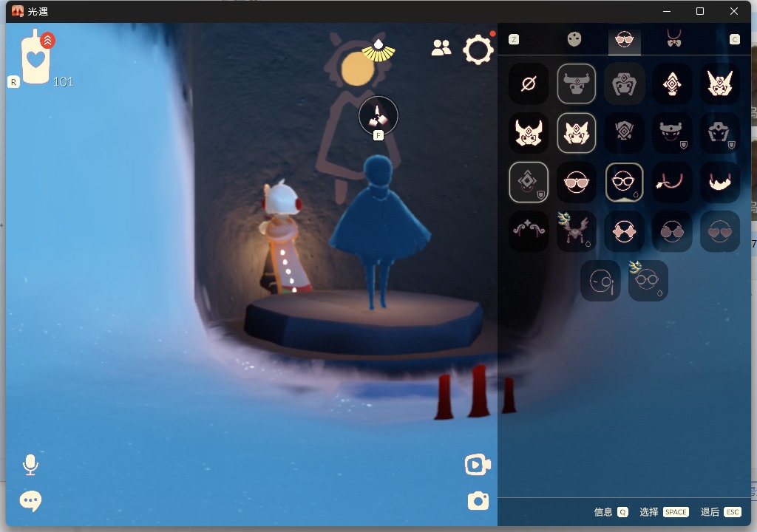Pick the white beard accessory
Viewport: 757px width, 532px height.
click(719, 182)
